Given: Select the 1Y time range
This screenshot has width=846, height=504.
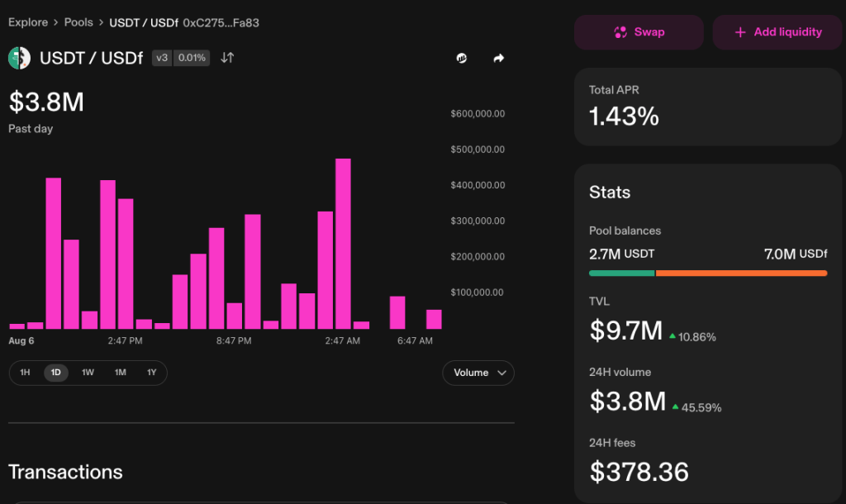Looking at the screenshot, I should click(151, 373).
